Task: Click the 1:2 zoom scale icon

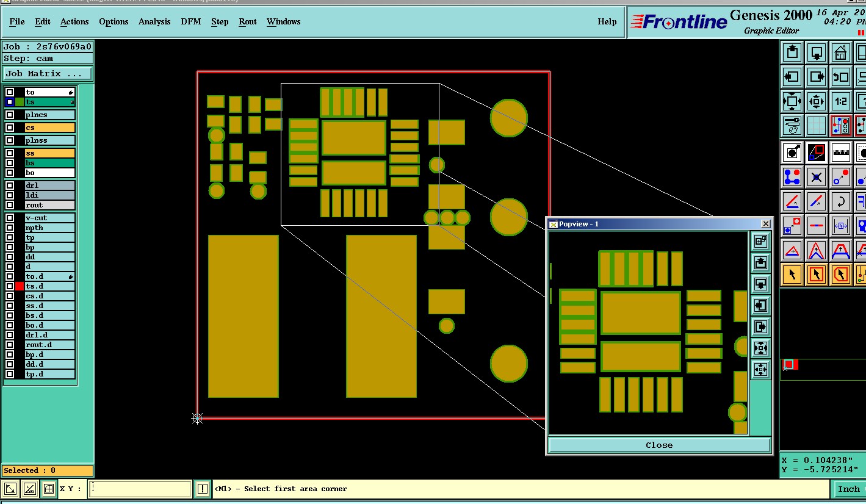Action: 841,101
